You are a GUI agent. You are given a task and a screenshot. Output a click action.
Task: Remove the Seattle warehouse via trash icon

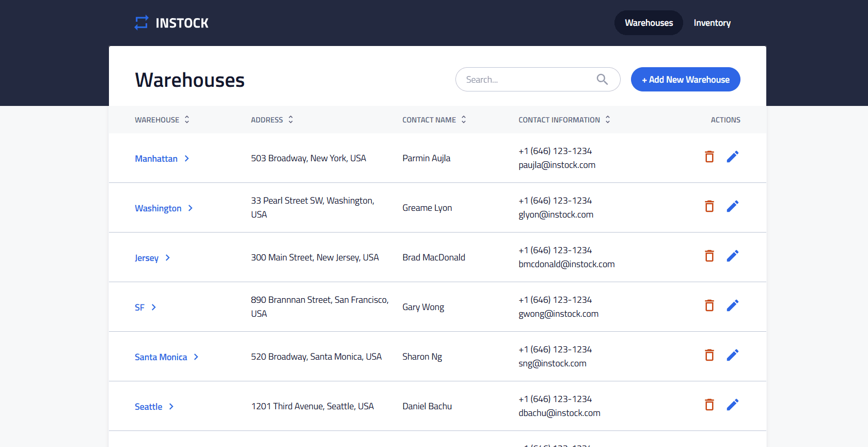point(709,405)
